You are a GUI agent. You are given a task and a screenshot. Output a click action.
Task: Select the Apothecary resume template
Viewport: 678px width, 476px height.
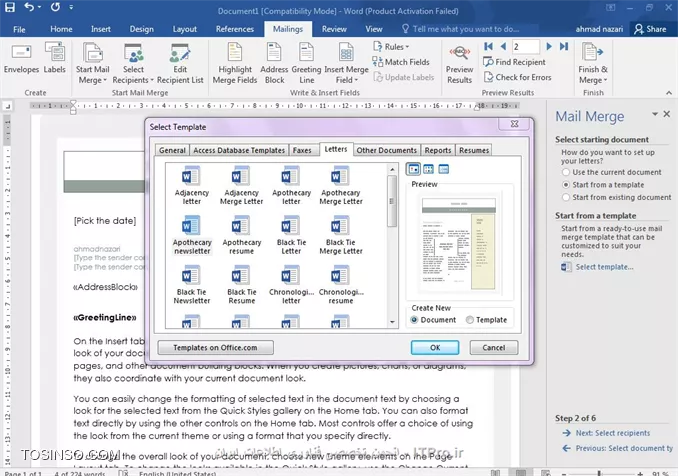click(241, 236)
